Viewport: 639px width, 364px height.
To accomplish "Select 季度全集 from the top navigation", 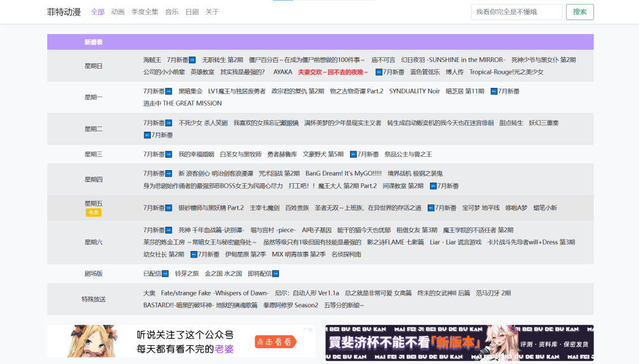I will tap(145, 11).
